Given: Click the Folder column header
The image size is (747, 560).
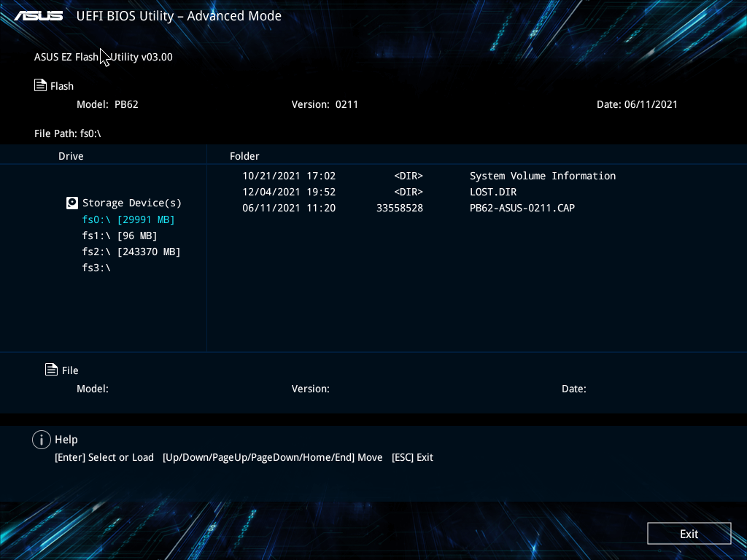Looking at the screenshot, I should [244, 156].
